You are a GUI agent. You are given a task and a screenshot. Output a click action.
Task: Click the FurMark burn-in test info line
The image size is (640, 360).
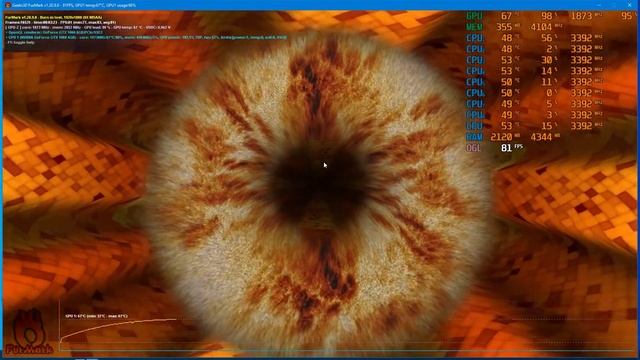point(53,18)
